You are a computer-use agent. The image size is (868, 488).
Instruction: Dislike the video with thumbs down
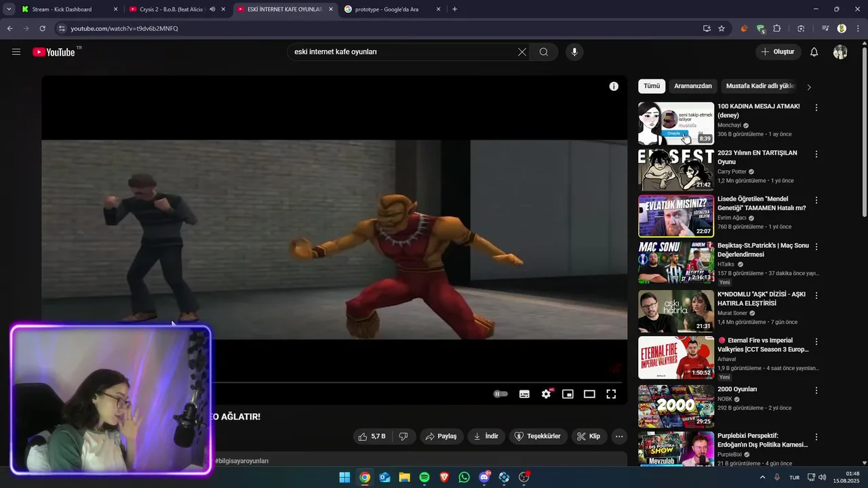[403, 436]
